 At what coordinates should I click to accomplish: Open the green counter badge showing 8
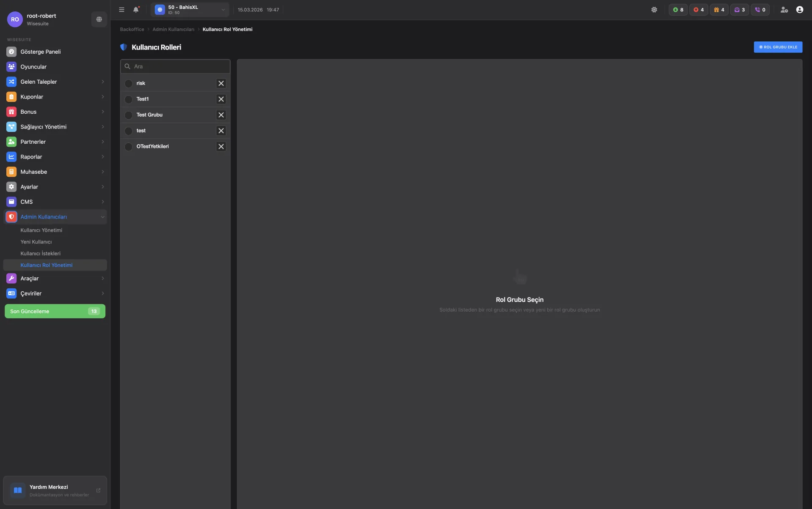pyautogui.click(x=678, y=10)
